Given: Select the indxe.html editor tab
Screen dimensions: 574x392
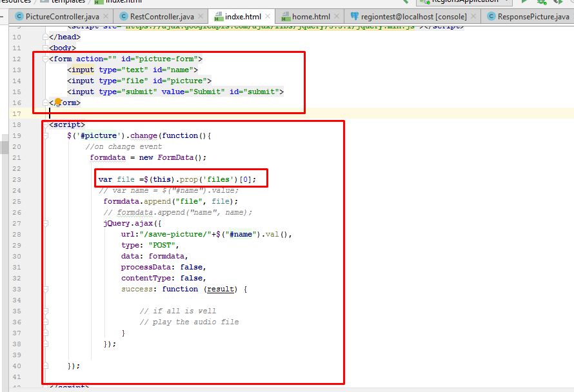Looking at the screenshot, I should (x=242, y=17).
